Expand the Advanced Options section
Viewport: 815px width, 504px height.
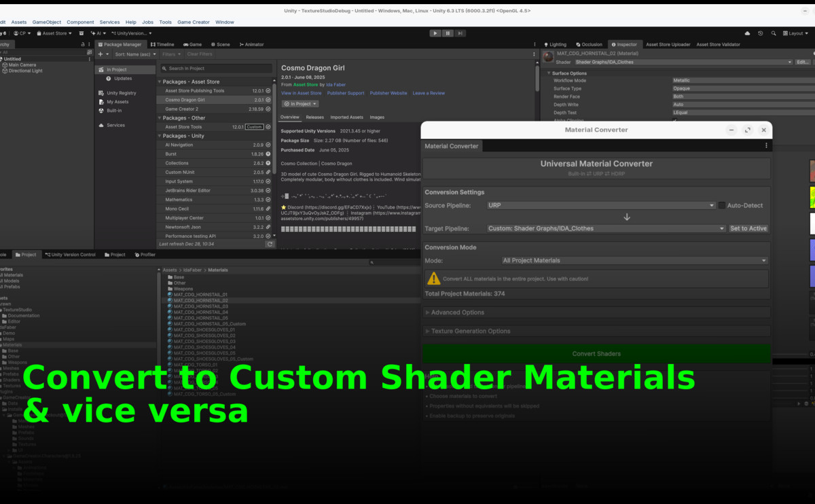(596, 312)
